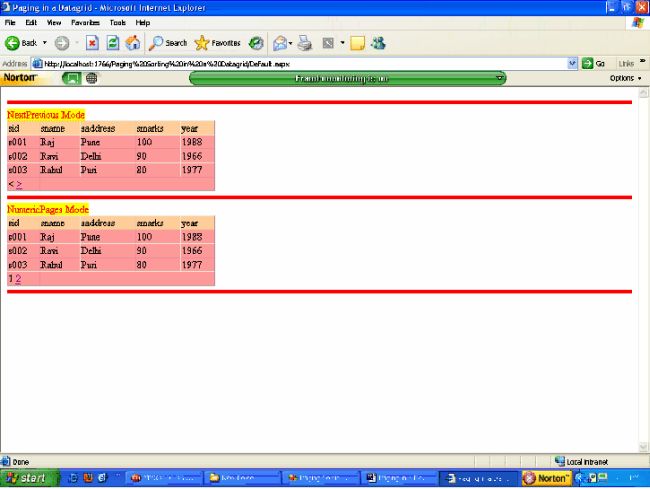The height and width of the screenshot is (489, 650).
Task: Open the Norton fraud monitoring green dropdown
Action: pos(347,78)
